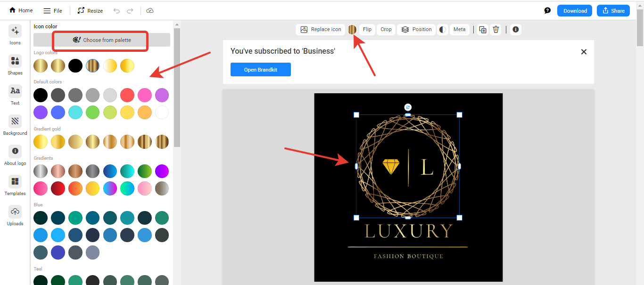Screen dimensions: 644x285
Task: Click the Choose from palette button
Action: (102, 40)
